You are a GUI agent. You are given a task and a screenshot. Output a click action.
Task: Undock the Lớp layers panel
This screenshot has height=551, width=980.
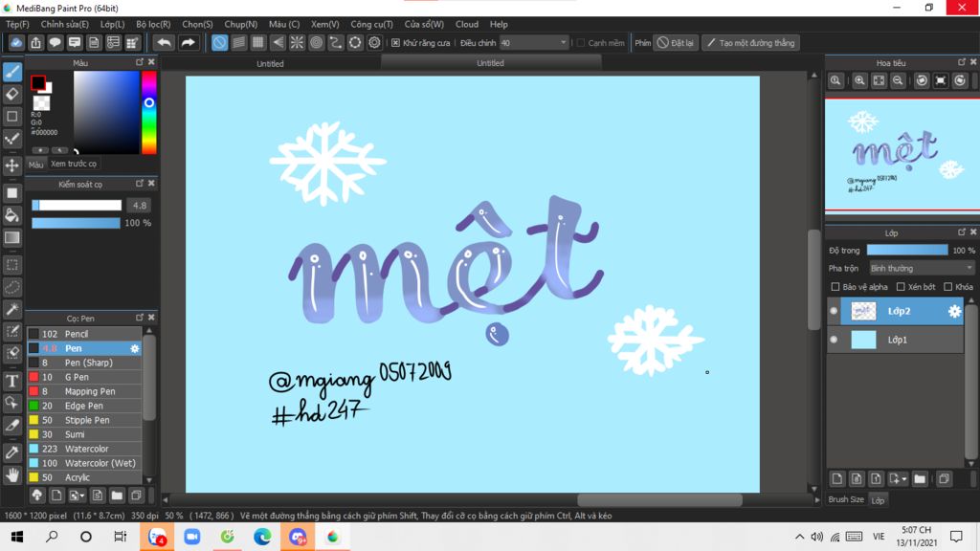(x=961, y=232)
